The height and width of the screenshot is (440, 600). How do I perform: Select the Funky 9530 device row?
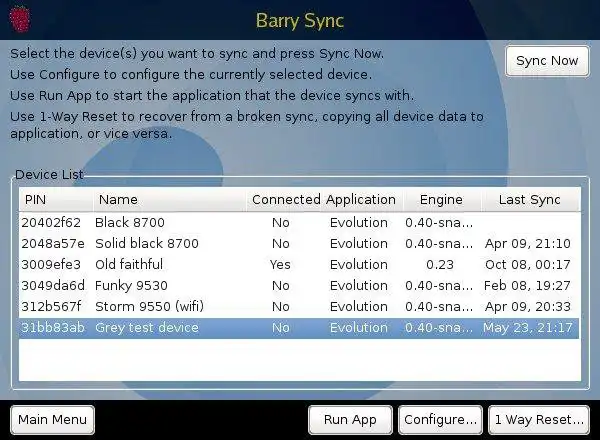(x=299, y=286)
